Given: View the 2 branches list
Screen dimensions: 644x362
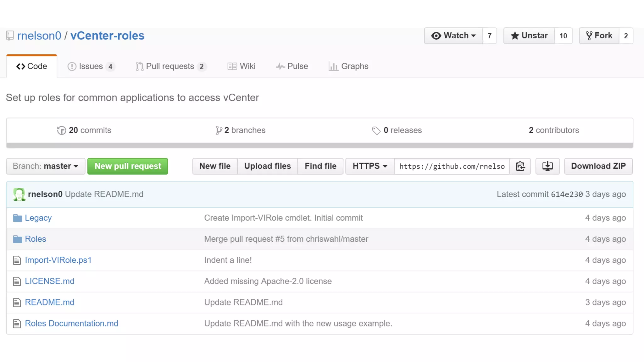Looking at the screenshot, I should [x=241, y=130].
